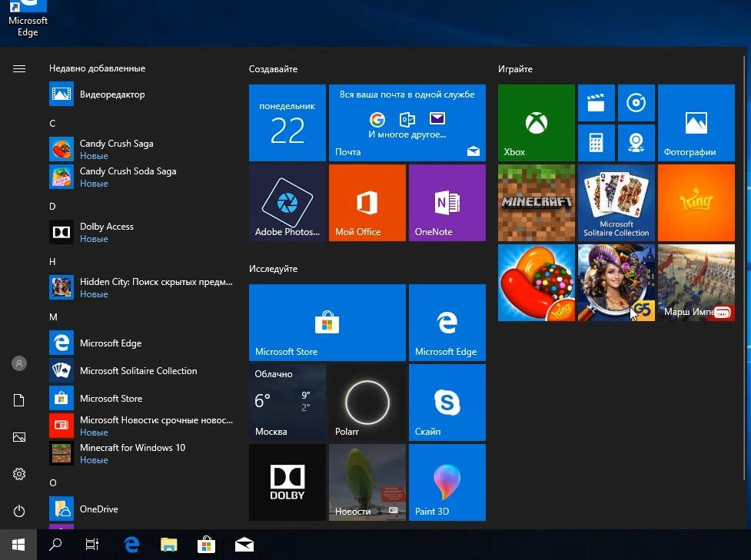This screenshot has height=560, width=751.
Task: Open the Pictures icon in Start sidebar
Action: (x=19, y=437)
